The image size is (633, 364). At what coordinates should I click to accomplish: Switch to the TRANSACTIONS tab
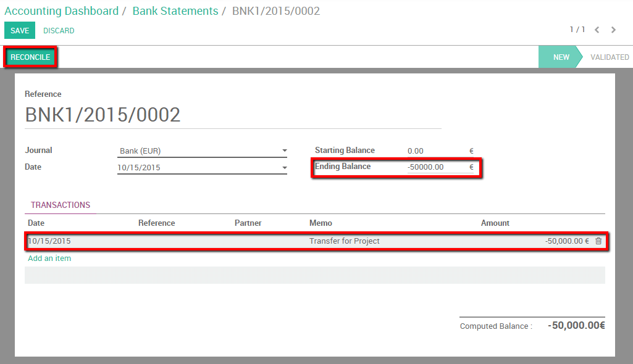pos(59,205)
